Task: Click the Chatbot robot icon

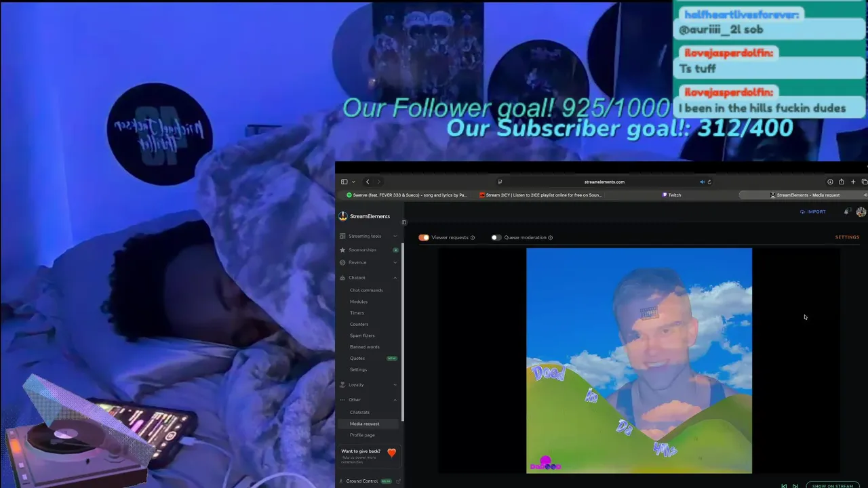Action: click(x=342, y=278)
